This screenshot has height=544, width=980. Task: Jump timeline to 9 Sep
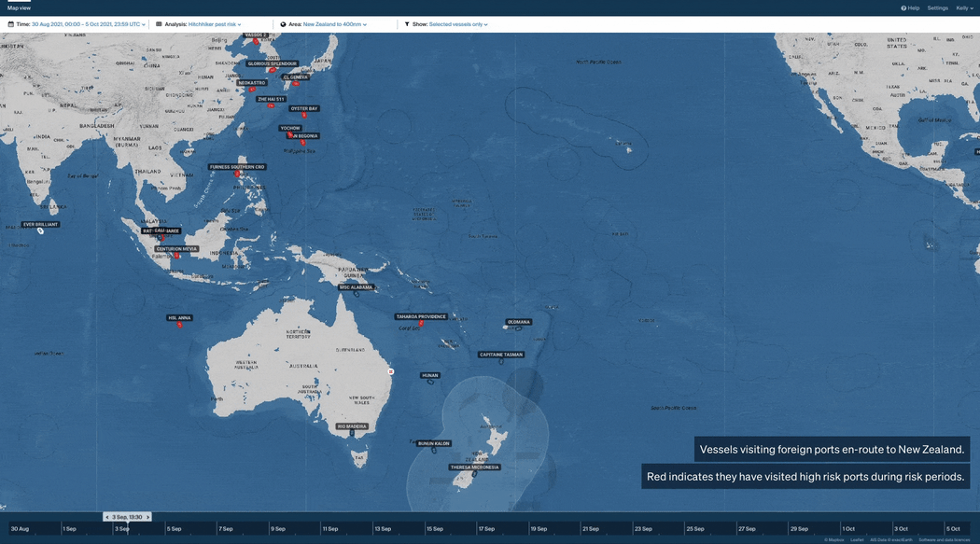277,528
